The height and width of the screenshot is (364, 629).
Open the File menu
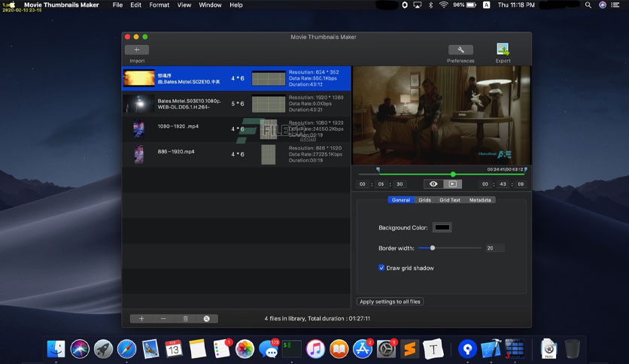tap(117, 5)
